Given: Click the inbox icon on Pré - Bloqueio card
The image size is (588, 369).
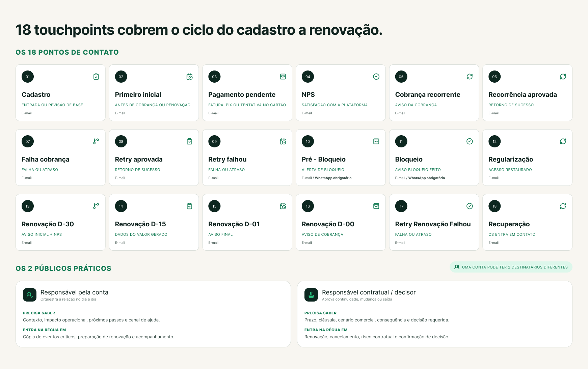Looking at the screenshot, I should pos(376,141).
